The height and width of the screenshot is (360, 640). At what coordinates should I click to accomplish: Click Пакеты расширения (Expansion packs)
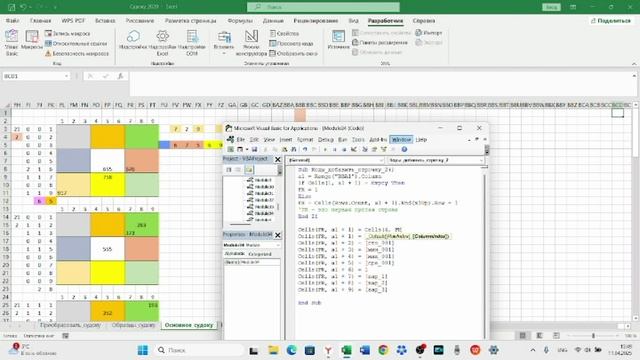(380, 42)
